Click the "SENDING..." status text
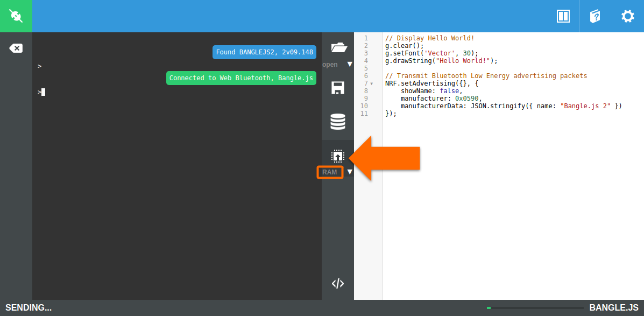The width and height of the screenshot is (644, 316). [29, 308]
